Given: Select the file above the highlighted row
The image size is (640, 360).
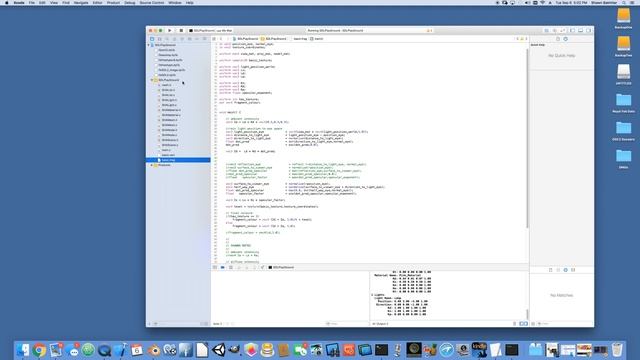Looking at the screenshot, I should (x=178, y=155).
